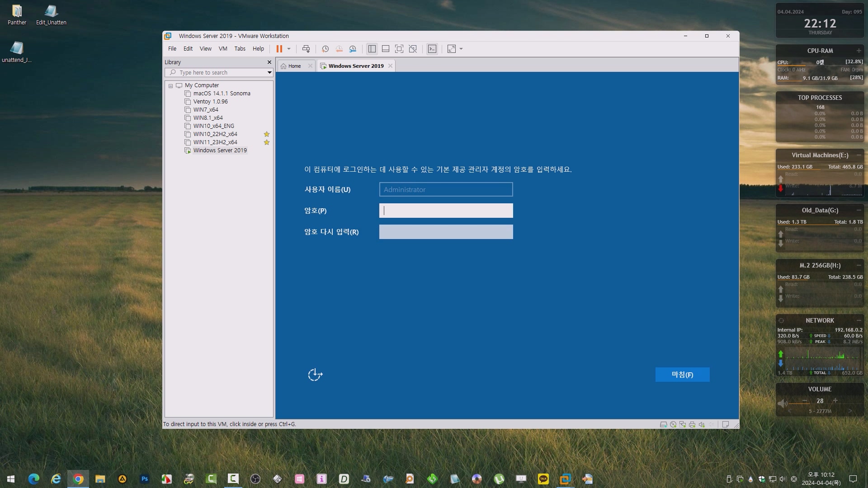This screenshot has width=868, height=488.
Task: Click the console view toolbar icon
Action: pyautogui.click(x=432, y=49)
